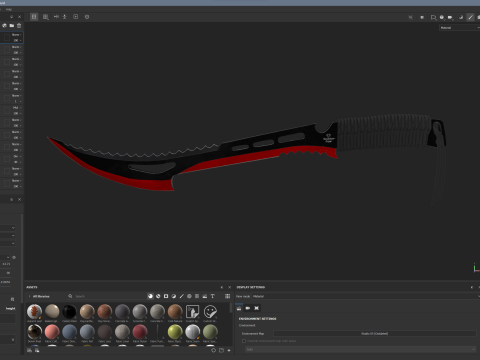Viewport: 480px width, 360px height.
Task: Filter assets by fonts T icon
Action: (212, 296)
